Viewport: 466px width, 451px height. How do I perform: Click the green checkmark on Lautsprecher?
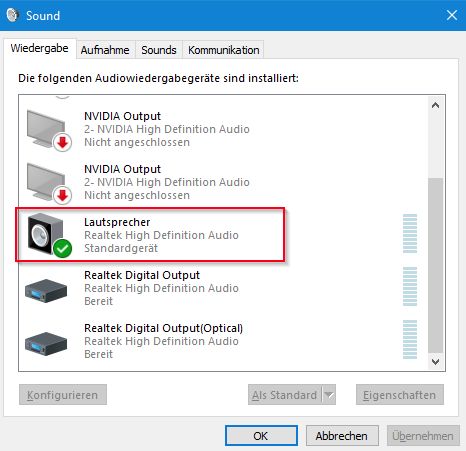click(62, 248)
